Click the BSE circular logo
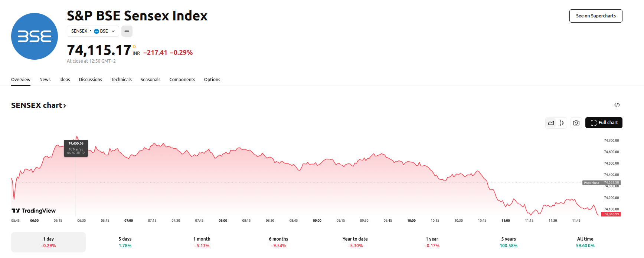644x258 pixels. (x=34, y=36)
